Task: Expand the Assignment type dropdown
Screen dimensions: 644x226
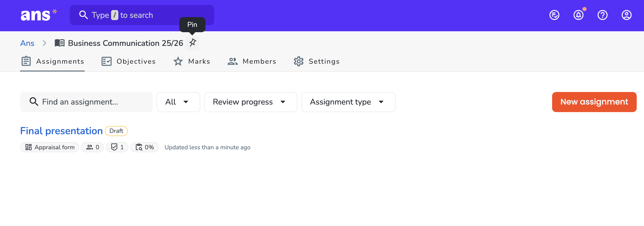Action: pyautogui.click(x=348, y=102)
